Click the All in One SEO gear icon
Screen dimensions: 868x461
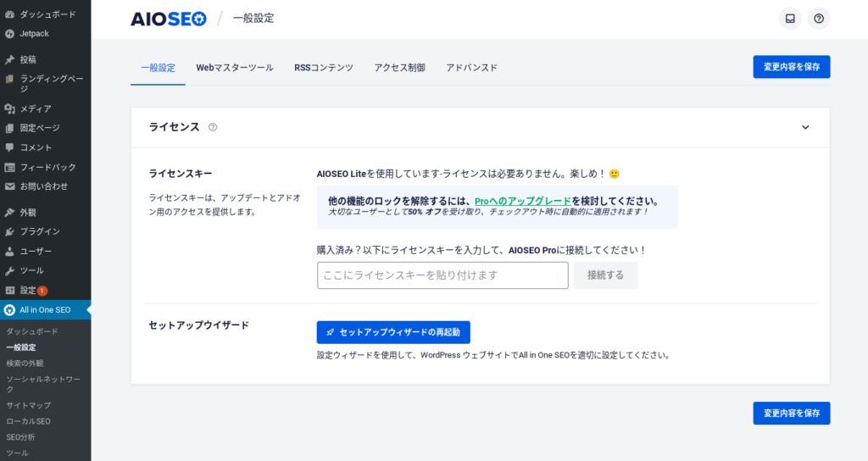[9, 310]
